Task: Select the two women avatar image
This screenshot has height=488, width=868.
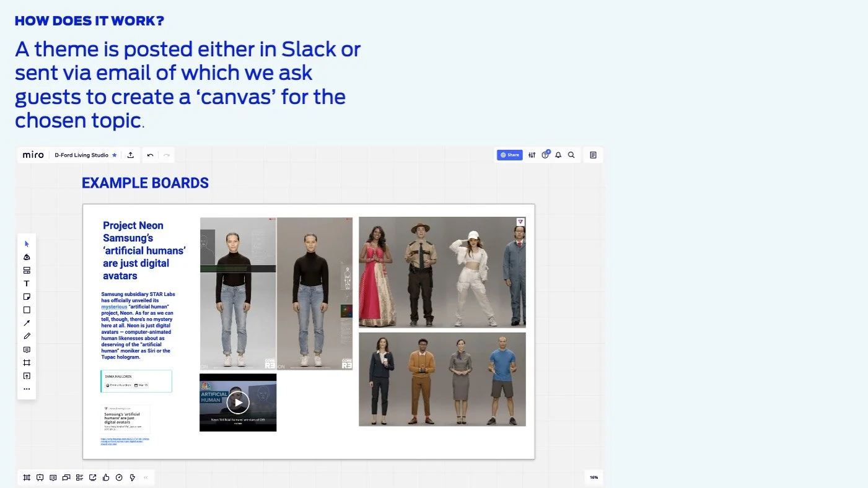Action: point(276,294)
